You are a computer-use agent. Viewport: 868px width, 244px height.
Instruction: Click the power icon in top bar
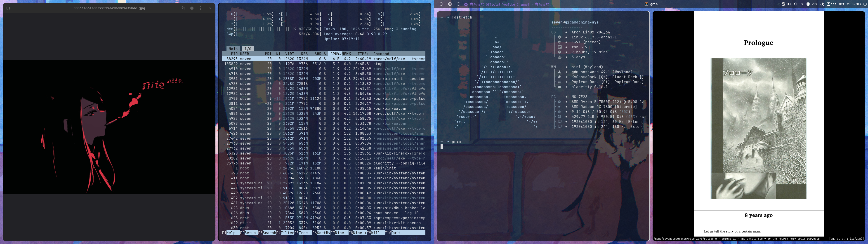pyautogui.click(x=865, y=4)
